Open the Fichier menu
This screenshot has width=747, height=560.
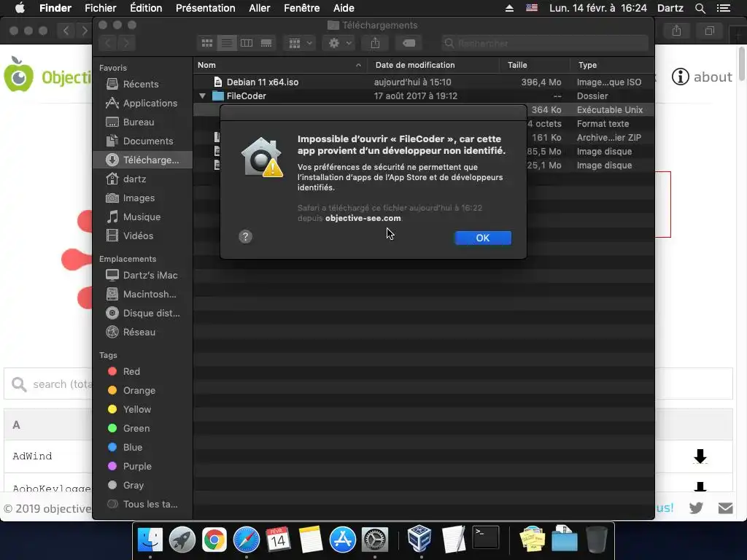pyautogui.click(x=101, y=8)
